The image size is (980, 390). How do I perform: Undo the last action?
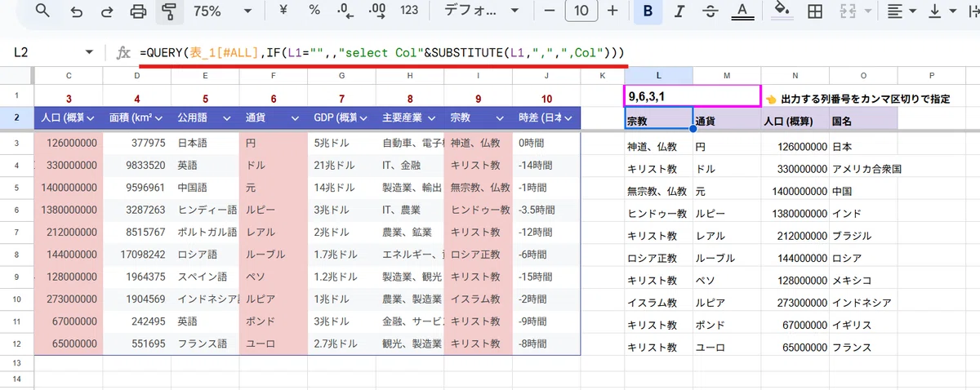(x=76, y=11)
